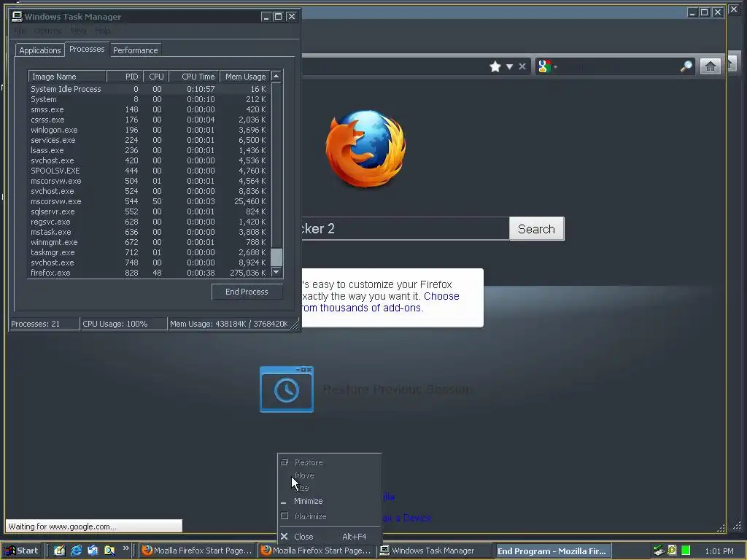Open the URL history dropdown arrow

click(509, 66)
